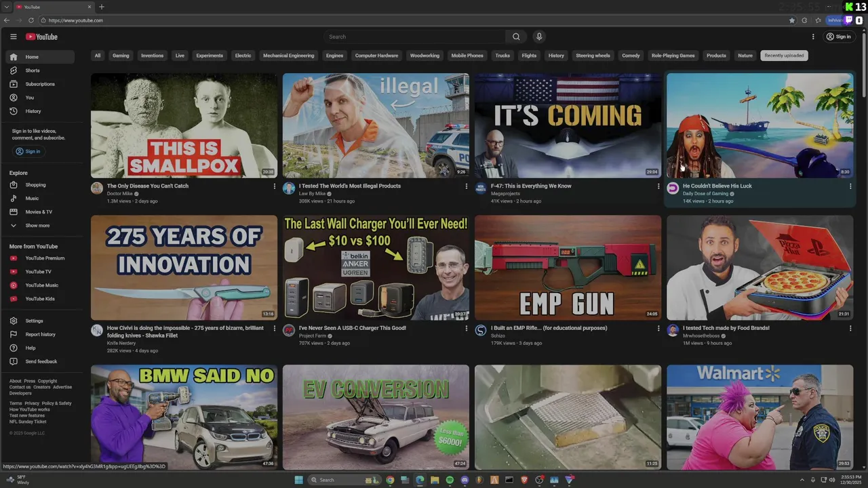
Task: Open options menu for F-47 video
Action: pos(658,186)
